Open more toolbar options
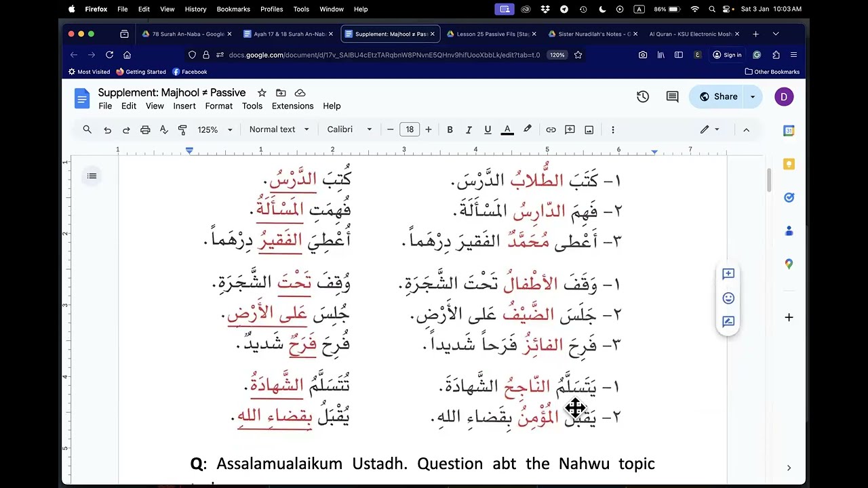868x488 pixels. pos(613,129)
